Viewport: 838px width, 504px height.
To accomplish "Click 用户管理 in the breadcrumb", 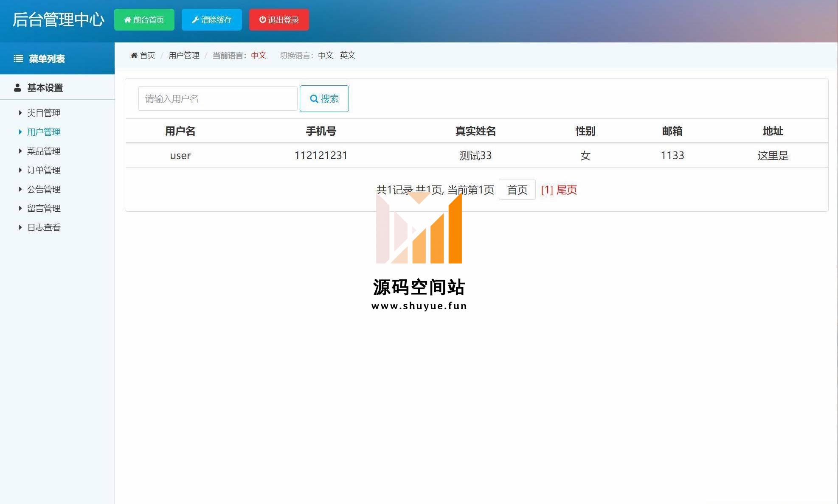I will pyautogui.click(x=184, y=55).
